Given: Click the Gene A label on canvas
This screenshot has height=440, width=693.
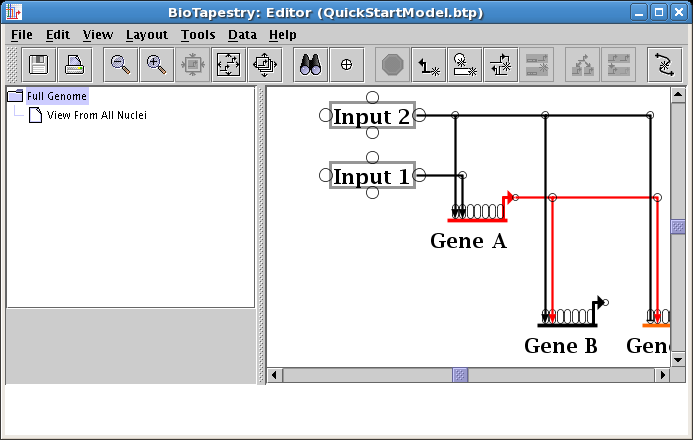Looking at the screenshot, I should point(468,241).
